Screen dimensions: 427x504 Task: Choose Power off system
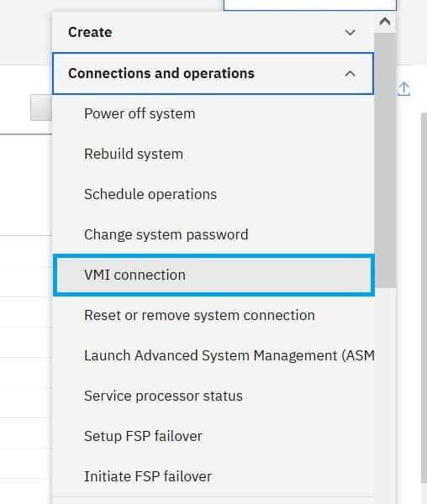tap(213, 113)
